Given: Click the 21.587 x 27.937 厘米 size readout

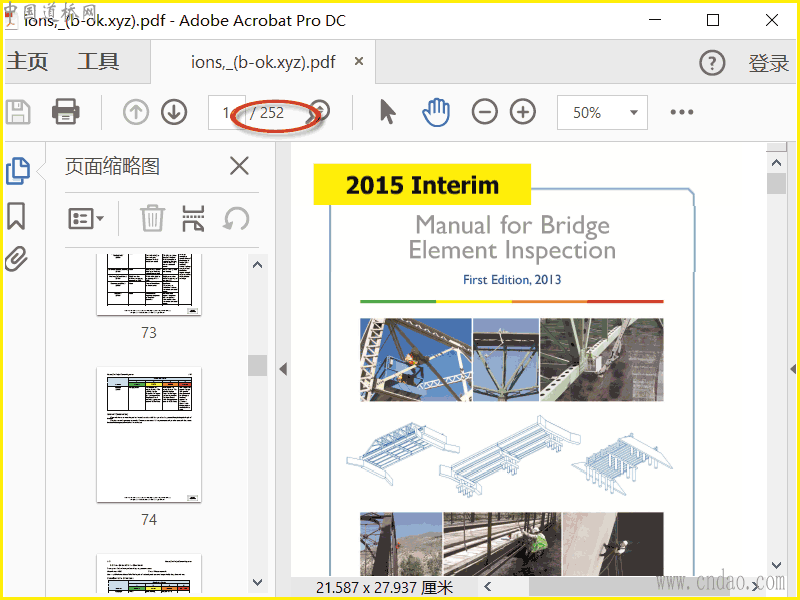Looking at the screenshot, I should point(384,588).
